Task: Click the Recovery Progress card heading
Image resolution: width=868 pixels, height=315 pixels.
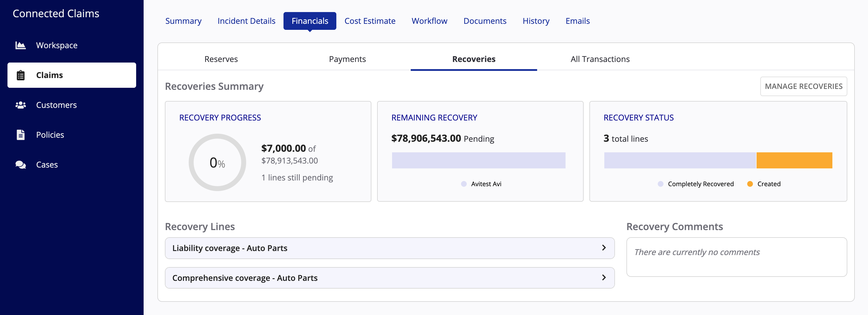Action: pos(220,117)
